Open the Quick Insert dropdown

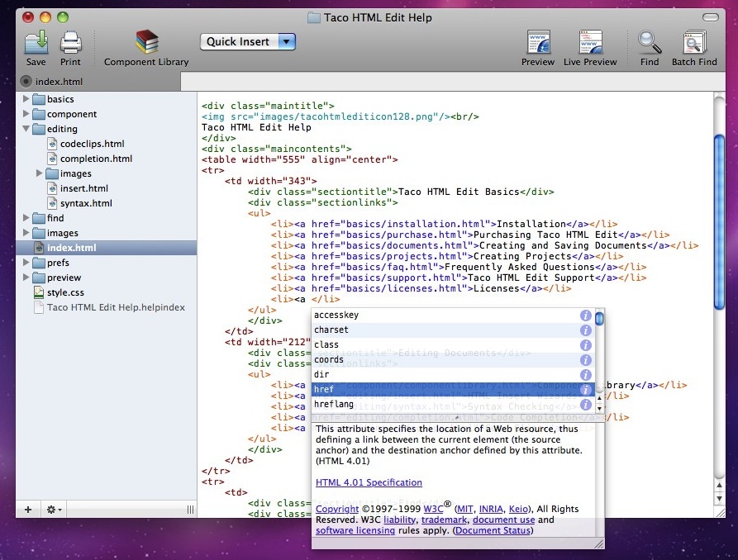coord(248,42)
